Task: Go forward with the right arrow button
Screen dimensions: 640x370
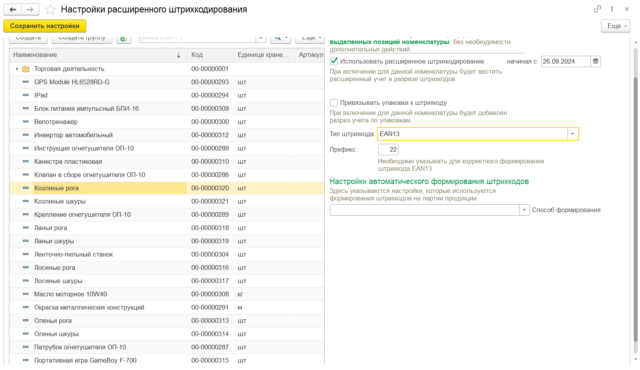Action: click(x=30, y=9)
